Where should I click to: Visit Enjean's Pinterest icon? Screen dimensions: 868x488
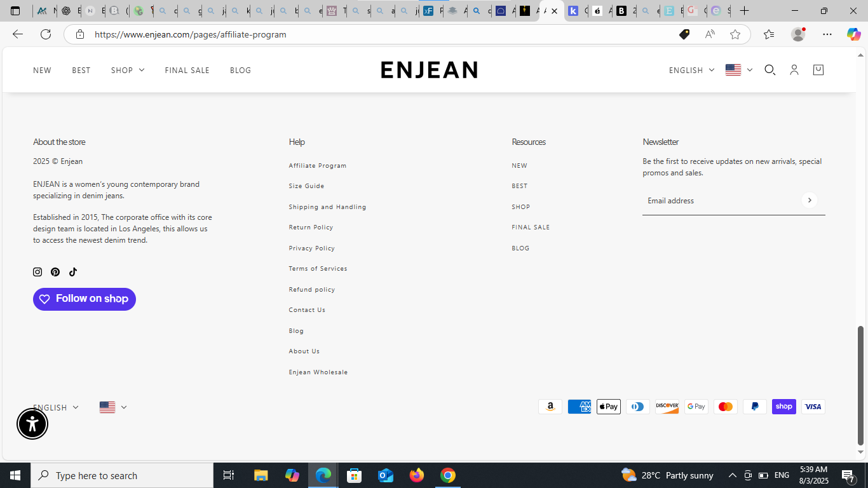(55, 272)
